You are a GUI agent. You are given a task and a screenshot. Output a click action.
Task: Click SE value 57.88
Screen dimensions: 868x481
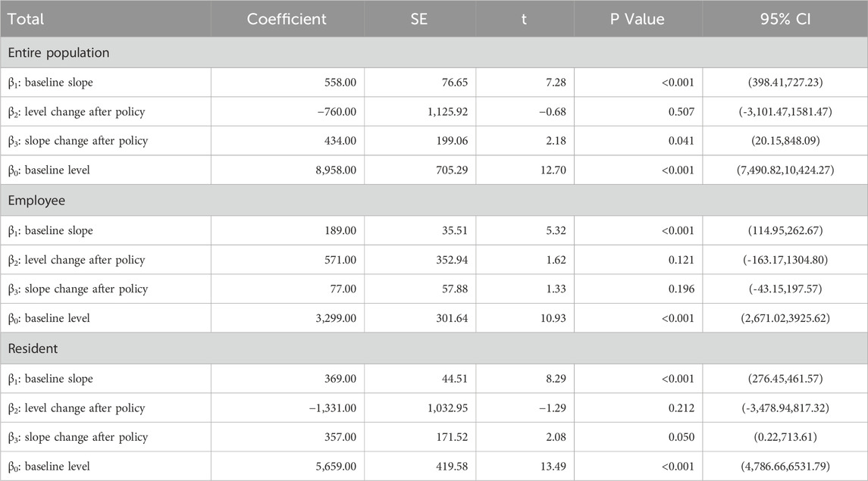(455, 289)
